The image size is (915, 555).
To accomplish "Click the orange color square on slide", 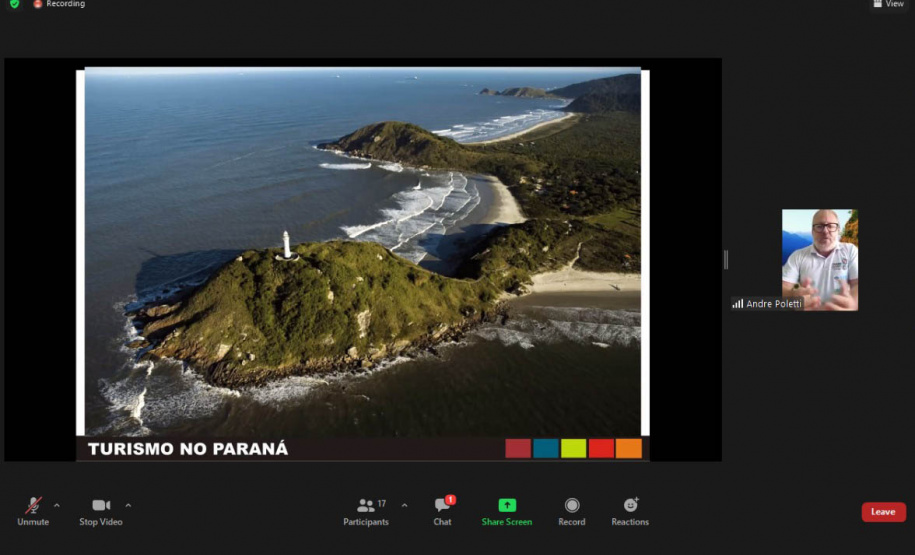I will point(629,448).
